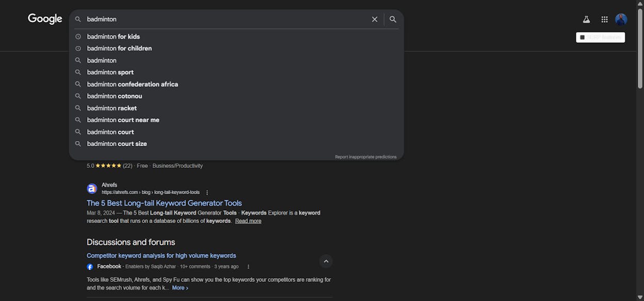Open the Facebook discussion three-dot menu

pos(248,267)
